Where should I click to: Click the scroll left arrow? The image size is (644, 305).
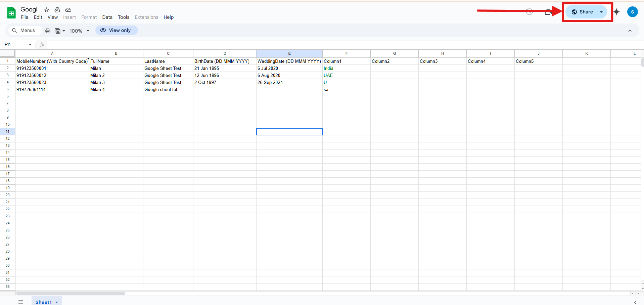tap(633, 293)
